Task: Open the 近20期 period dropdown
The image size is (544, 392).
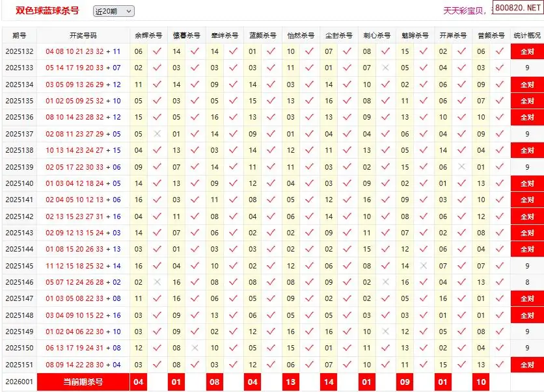Action: click(113, 11)
